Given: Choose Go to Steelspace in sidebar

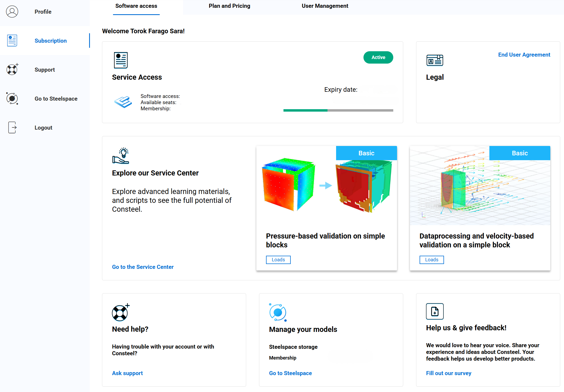Looking at the screenshot, I should (x=56, y=98).
